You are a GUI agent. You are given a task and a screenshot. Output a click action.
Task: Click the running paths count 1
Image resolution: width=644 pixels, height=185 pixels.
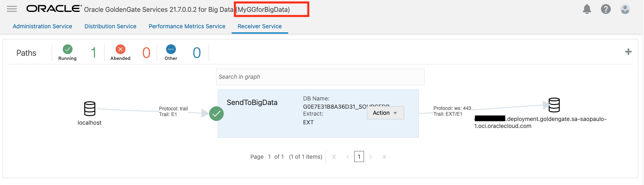[93, 53]
